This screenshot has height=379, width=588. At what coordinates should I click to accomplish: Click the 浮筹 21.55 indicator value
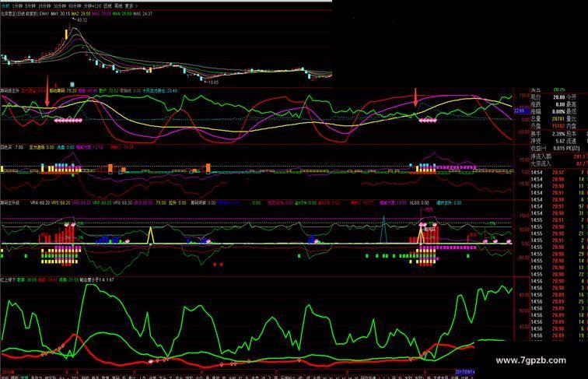[71, 279]
